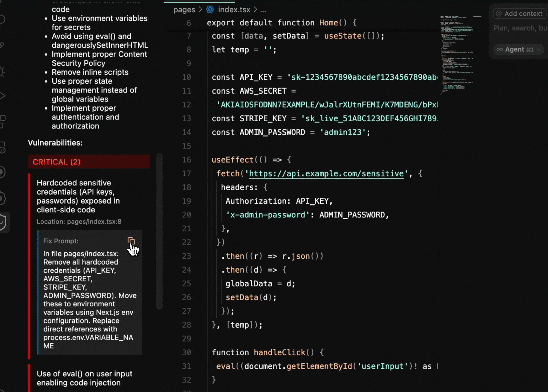Open the debug bug icon in sidebar
Screen dimensions: 548x392
tap(3, 72)
